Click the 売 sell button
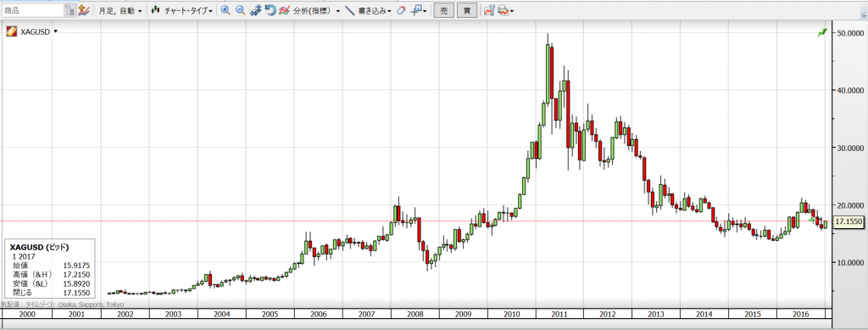868x330 pixels. (x=444, y=10)
